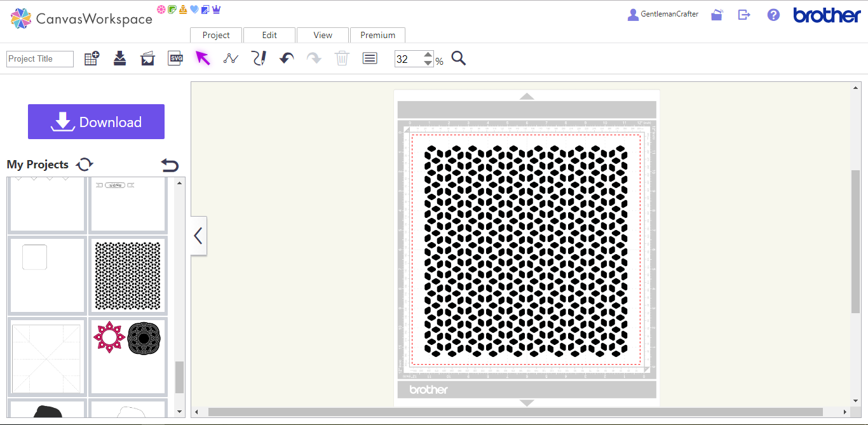Select the path node drawing tool
868x425 pixels.
[x=231, y=58]
